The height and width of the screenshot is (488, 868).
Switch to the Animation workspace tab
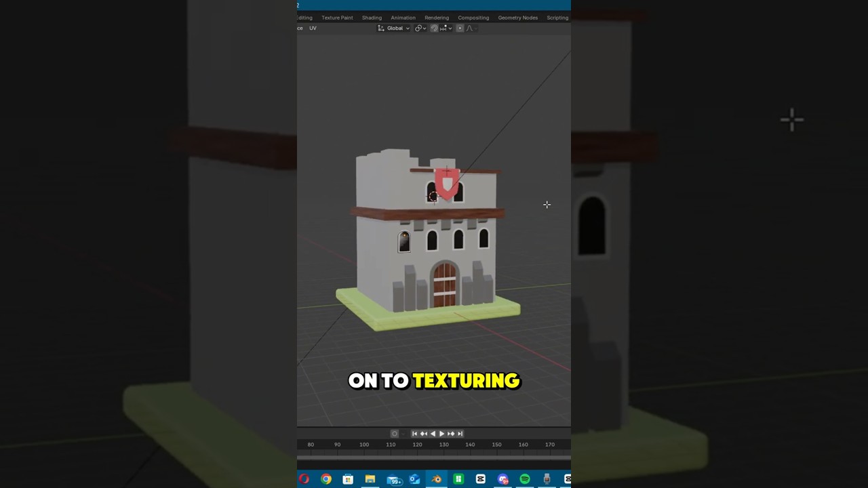pos(403,18)
